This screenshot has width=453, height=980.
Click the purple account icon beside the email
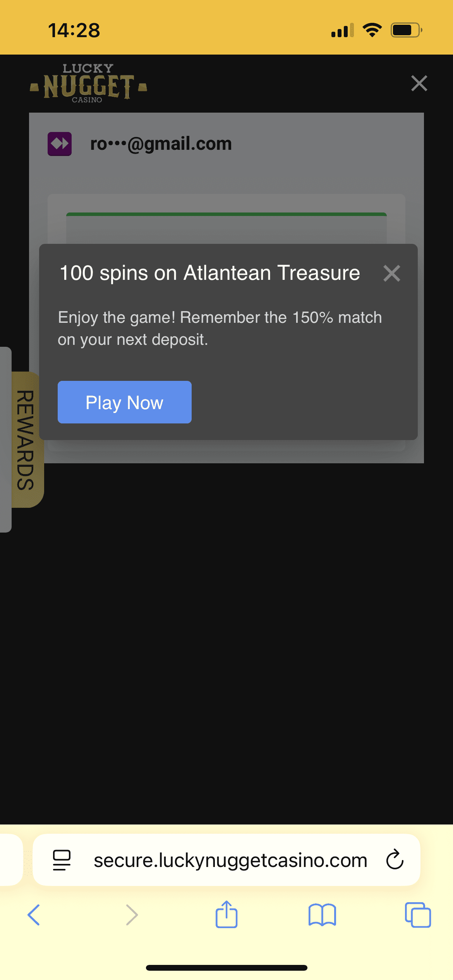[x=60, y=144]
